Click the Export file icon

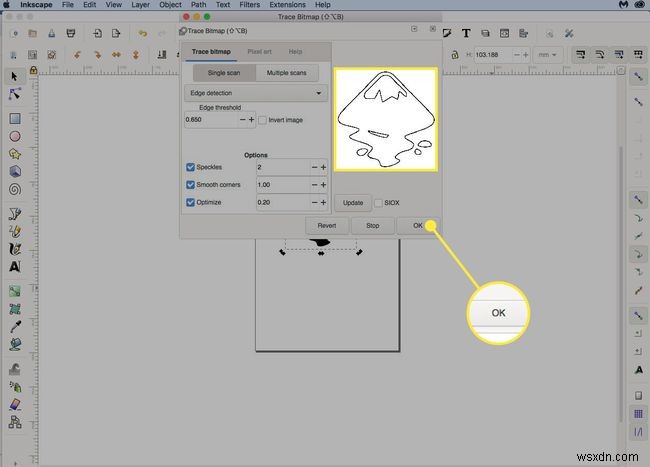[x=116, y=34]
